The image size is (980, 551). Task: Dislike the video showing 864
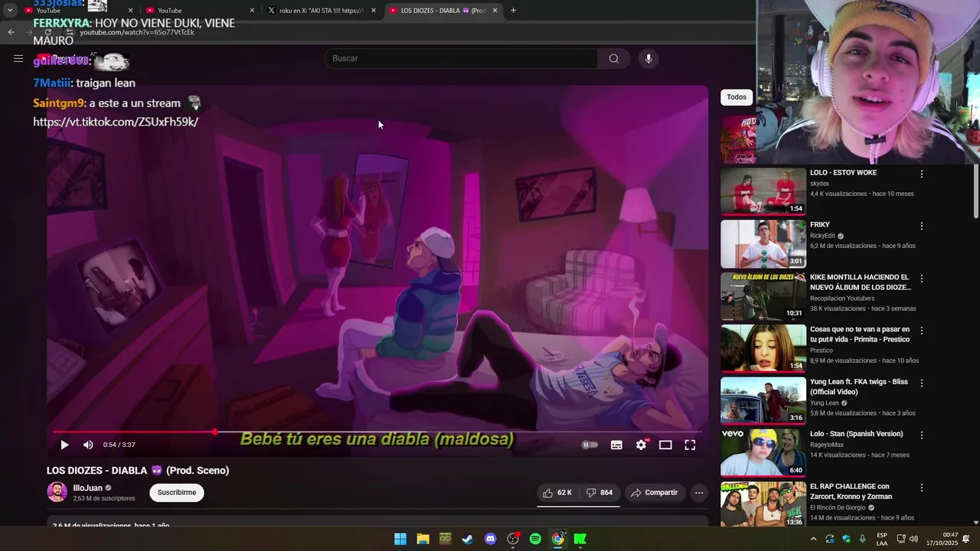[599, 493]
